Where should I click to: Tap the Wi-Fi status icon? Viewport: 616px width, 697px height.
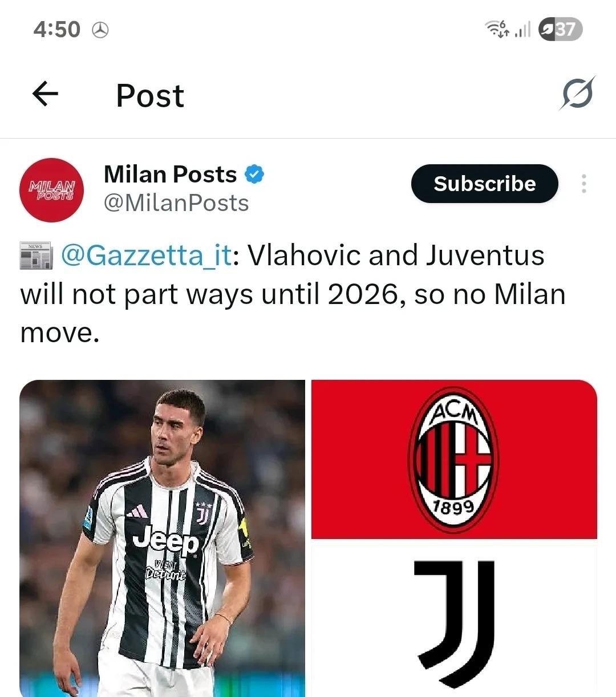(497, 29)
